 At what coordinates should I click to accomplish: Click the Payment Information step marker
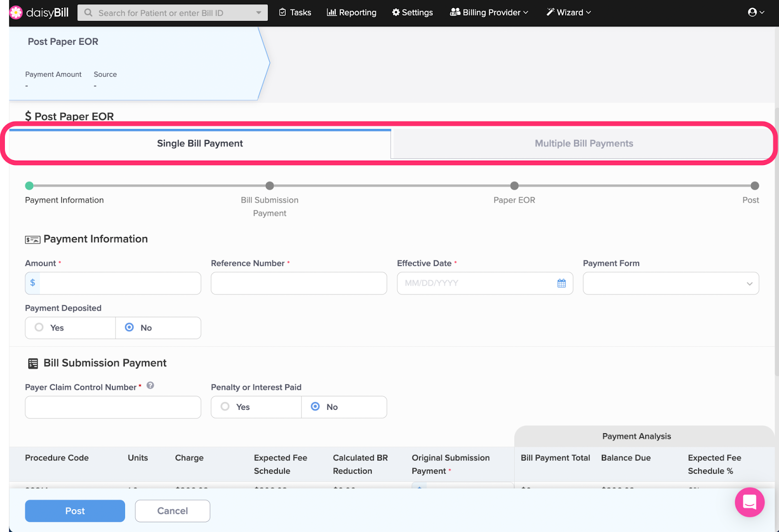coord(29,185)
